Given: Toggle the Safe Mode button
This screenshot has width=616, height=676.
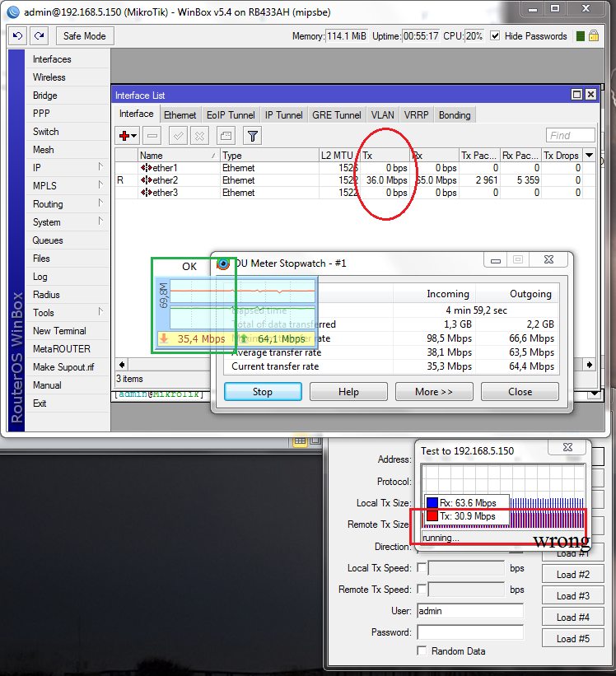Looking at the screenshot, I should (x=85, y=35).
